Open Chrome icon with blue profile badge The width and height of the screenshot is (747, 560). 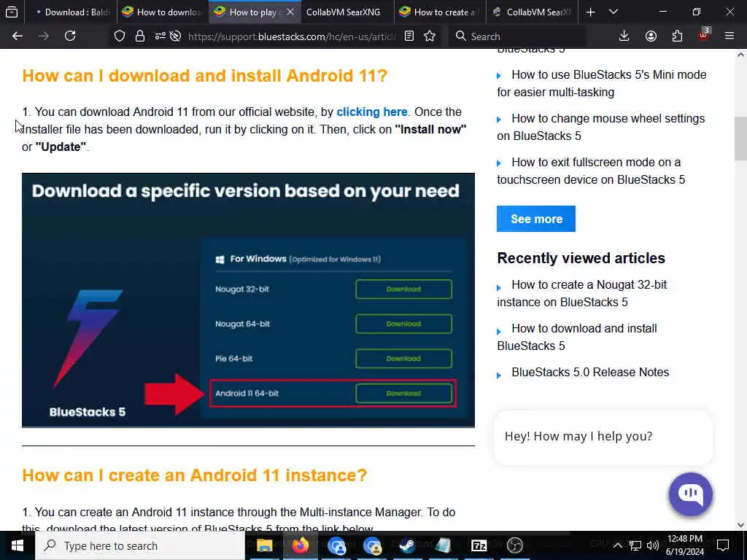[336, 545]
